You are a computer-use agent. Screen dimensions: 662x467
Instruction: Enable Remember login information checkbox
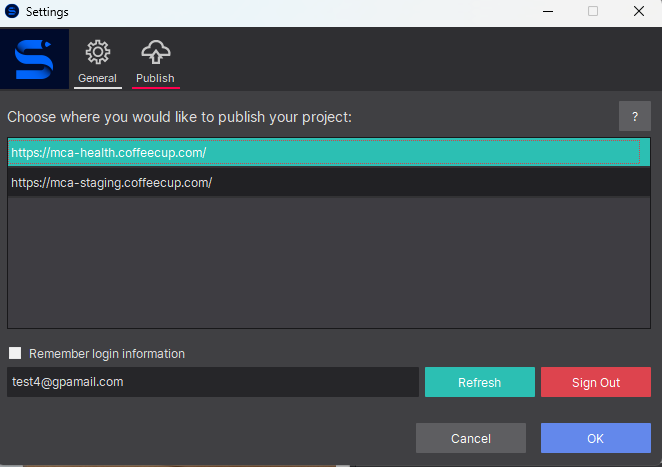pyautogui.click(x=15, y=353)
